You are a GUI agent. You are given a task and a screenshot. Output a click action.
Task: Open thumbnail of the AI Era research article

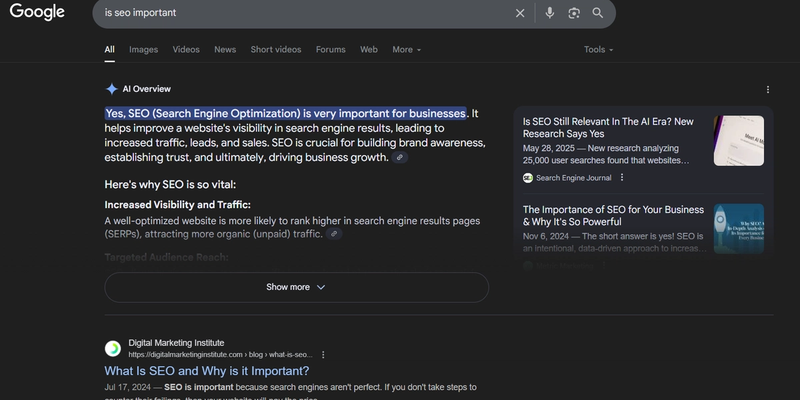pos(739,141)
